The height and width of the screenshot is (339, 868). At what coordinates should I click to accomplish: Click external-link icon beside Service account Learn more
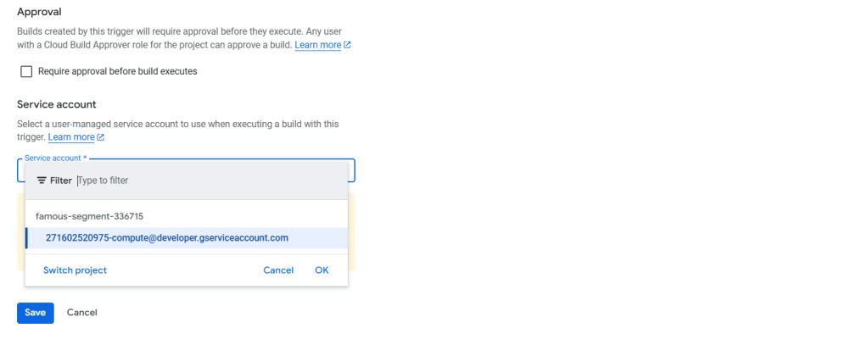pyautogui.click(x=101, y=137)
